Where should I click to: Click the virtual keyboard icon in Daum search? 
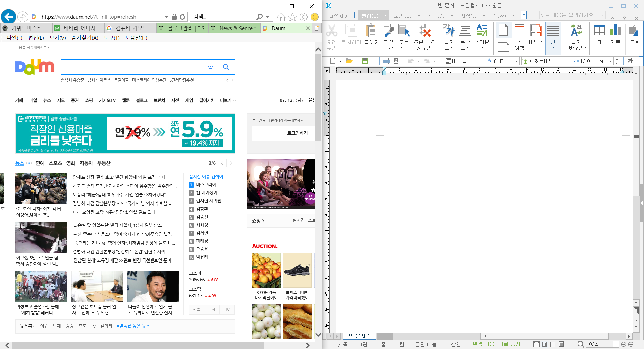tap(210, 67)
